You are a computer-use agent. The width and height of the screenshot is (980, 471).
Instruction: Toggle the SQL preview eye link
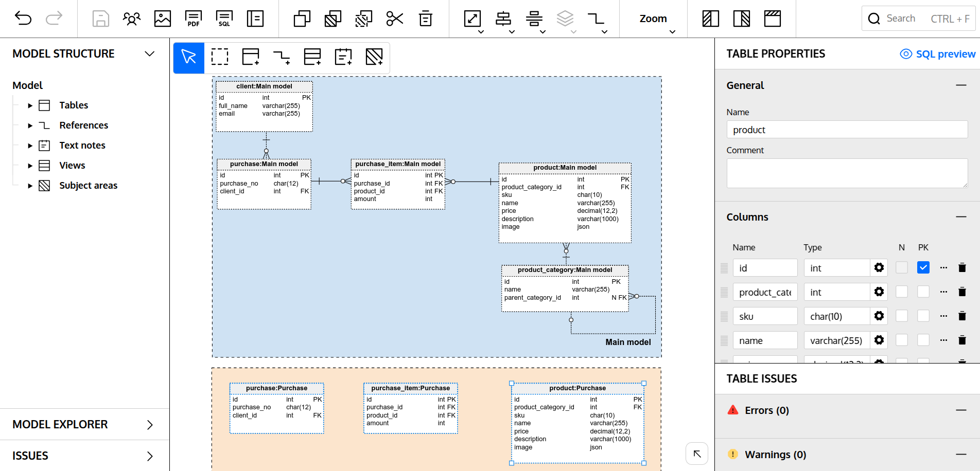pyautogui.click(x=937, y=54)
